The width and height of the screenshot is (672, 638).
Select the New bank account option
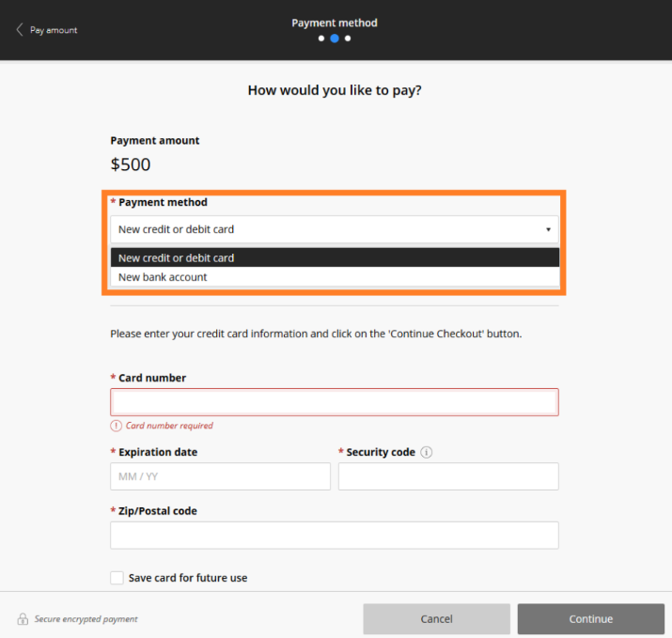[334, 277]
